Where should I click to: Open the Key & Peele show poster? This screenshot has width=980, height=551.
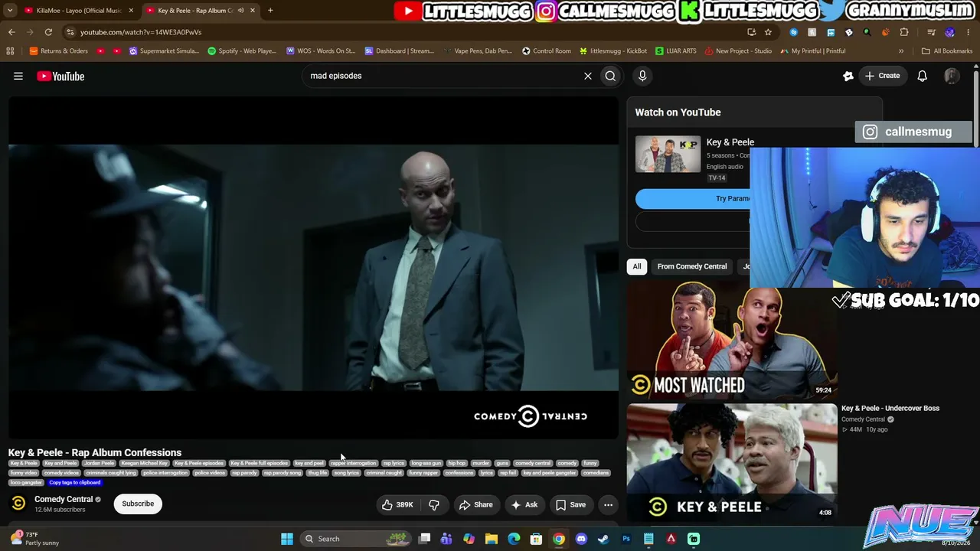668,155
